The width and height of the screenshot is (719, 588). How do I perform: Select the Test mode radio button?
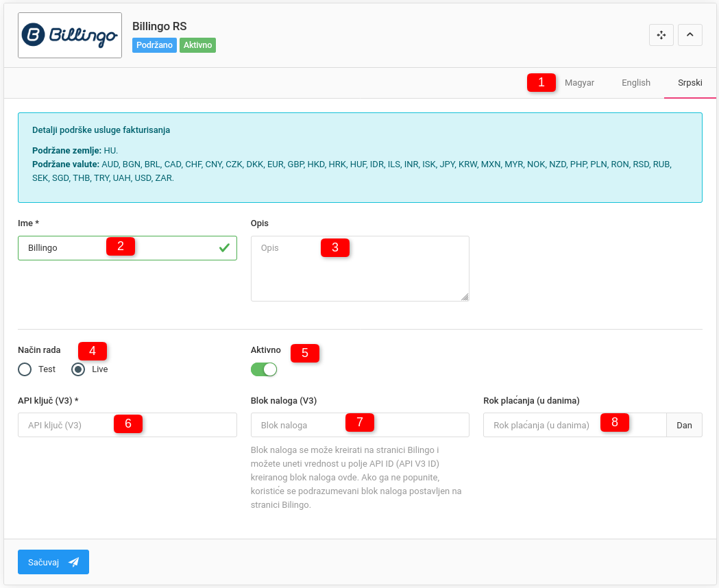pos(25,369)
